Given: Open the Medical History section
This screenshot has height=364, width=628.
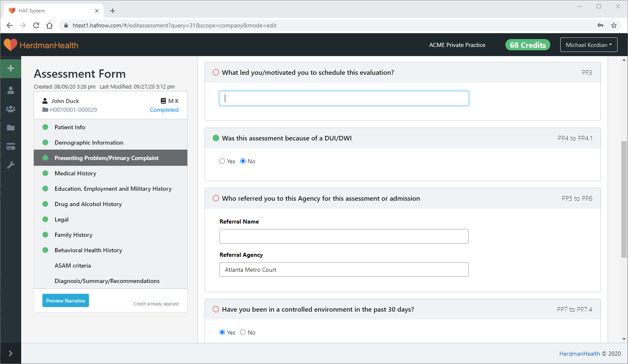Looking at the screenshot, I should 75,173.
